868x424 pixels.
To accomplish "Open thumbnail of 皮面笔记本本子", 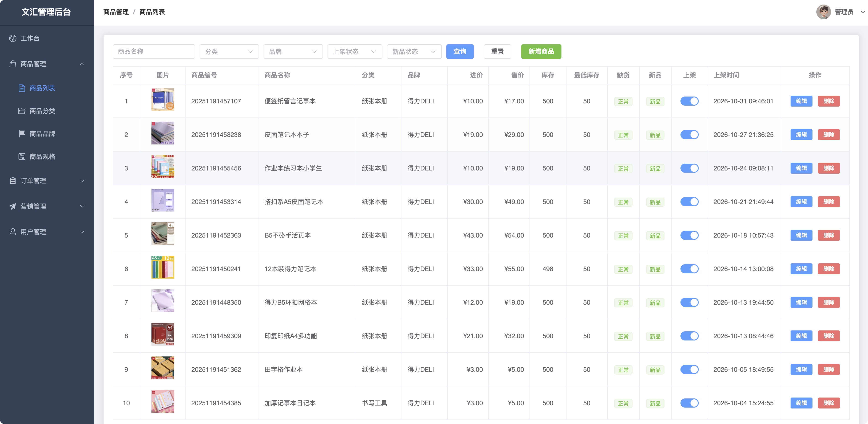I will point(163,133).
